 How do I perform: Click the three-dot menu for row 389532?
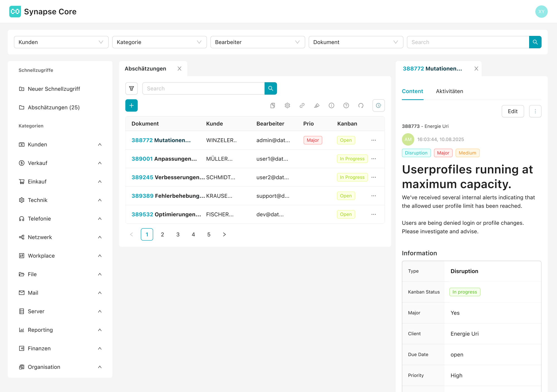pos(373,214)
